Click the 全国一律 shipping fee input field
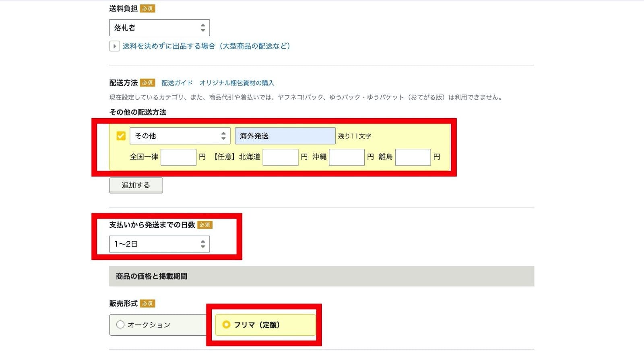This screenshot has height=353, width=644. click(178, 157)
